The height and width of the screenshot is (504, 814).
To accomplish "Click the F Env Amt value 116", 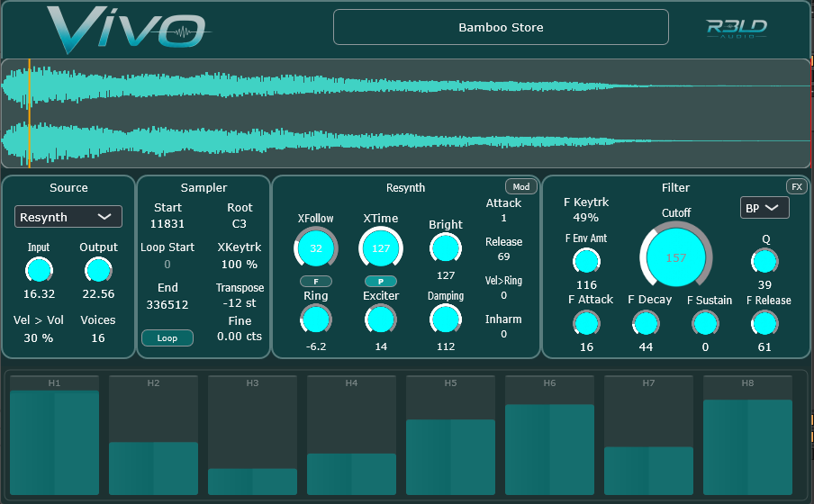I will tap(586, 285).
